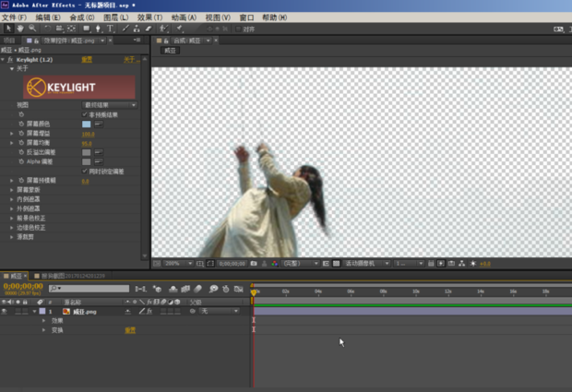Switch to the 项目 panel tab

(x=9, y=41)
